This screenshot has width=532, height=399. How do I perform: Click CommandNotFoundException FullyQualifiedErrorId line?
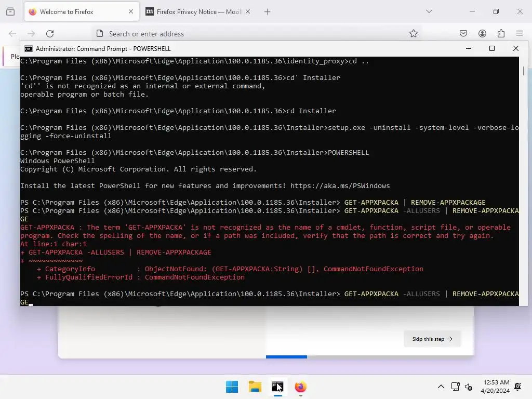pyautogui.click(x=141, y=277)
